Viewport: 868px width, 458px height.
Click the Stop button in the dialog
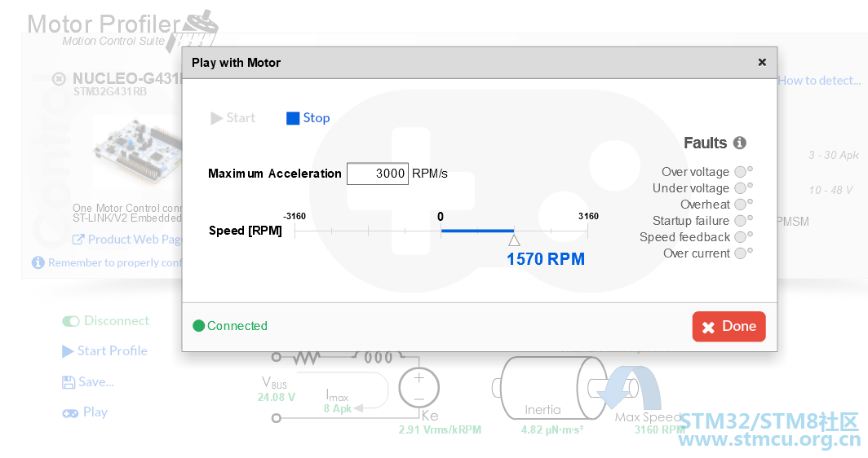tap(308, 118)
